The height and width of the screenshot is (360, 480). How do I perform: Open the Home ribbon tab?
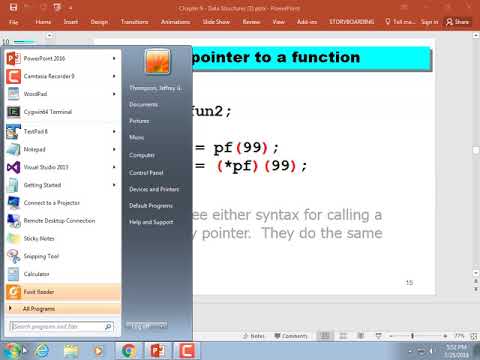[43, 22]
